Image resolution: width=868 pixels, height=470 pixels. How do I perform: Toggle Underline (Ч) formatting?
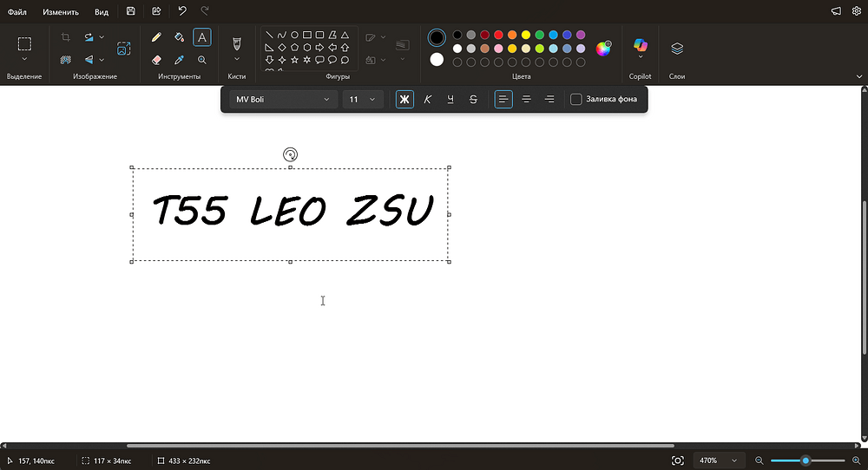click(x=450, y=100)
